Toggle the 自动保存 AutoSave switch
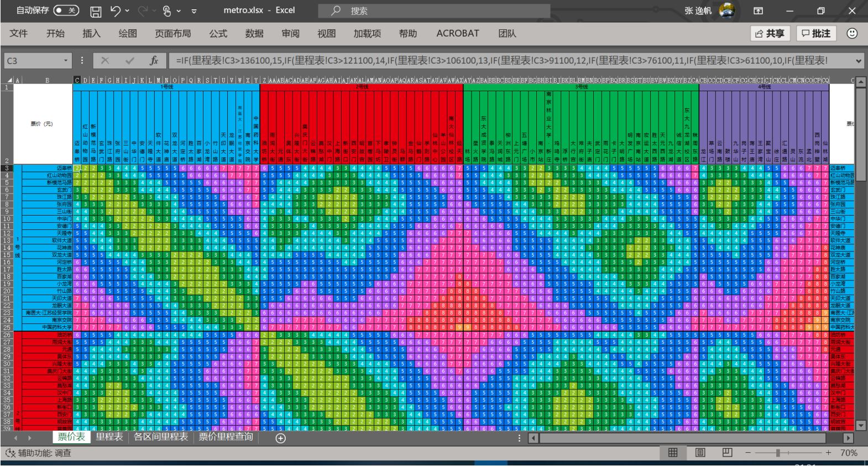Image resolution: width=868 pixels, height=466 pixels. (x=66, y=11)
